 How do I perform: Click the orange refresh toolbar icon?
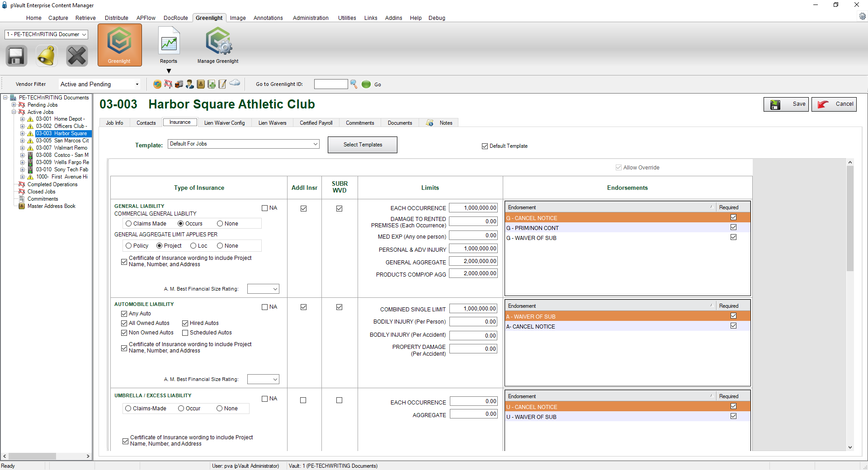(x=157, y=84)
